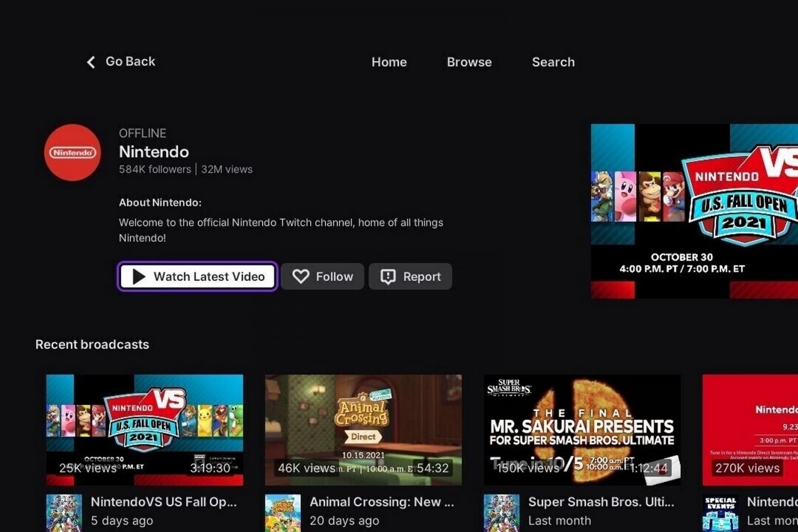Click the 54:32 duration label
The height and width of the screenshot is (532, 798).
click(x=433, y=468)
